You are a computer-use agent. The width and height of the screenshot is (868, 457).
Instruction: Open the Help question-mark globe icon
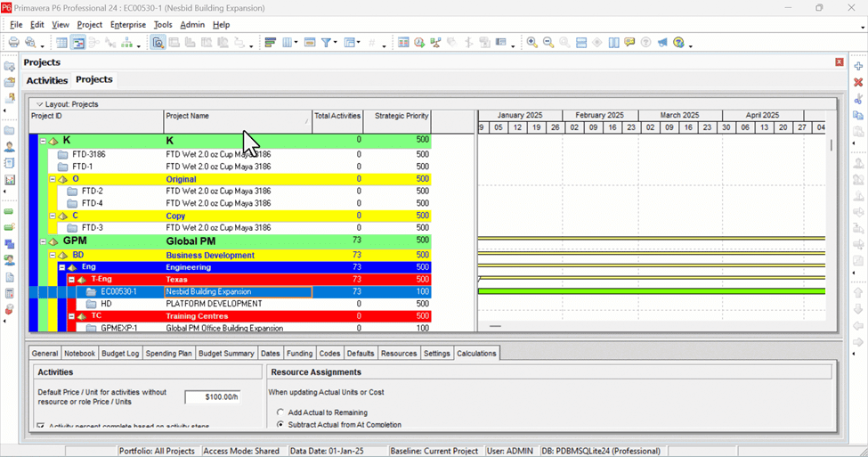678,43
